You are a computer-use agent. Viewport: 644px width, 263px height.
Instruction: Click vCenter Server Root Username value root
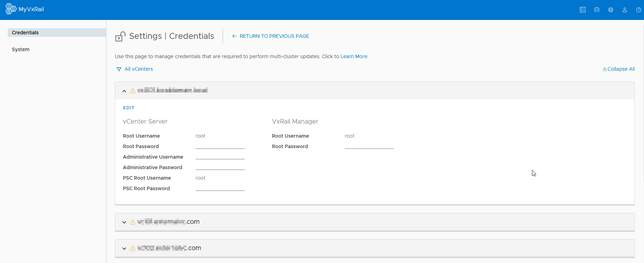[201, 136]
